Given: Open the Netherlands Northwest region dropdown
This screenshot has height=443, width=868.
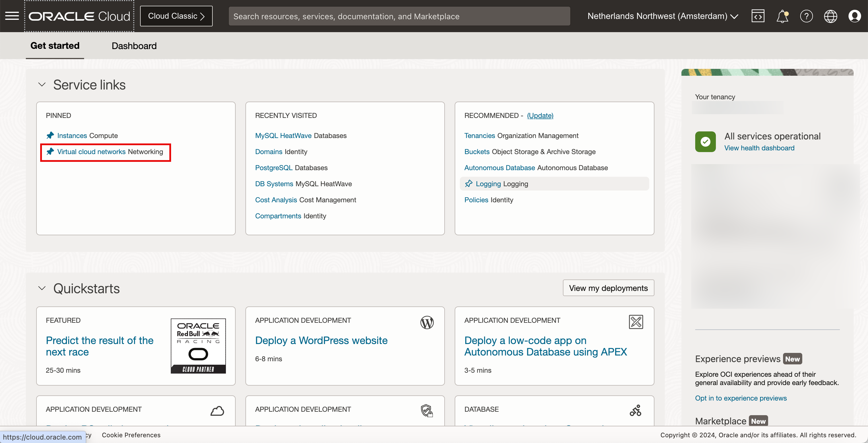Looking at the screenshot, I should (x=662, y=16).
